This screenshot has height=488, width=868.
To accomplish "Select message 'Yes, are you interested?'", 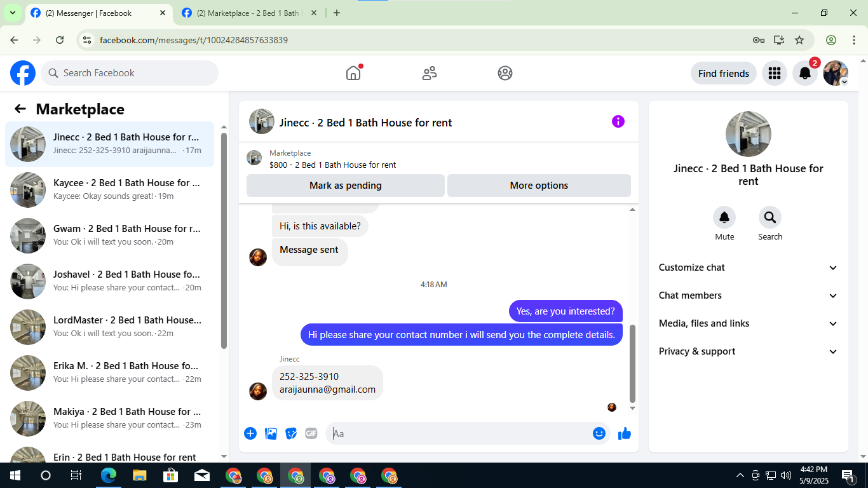I will [x=566, y=311].
